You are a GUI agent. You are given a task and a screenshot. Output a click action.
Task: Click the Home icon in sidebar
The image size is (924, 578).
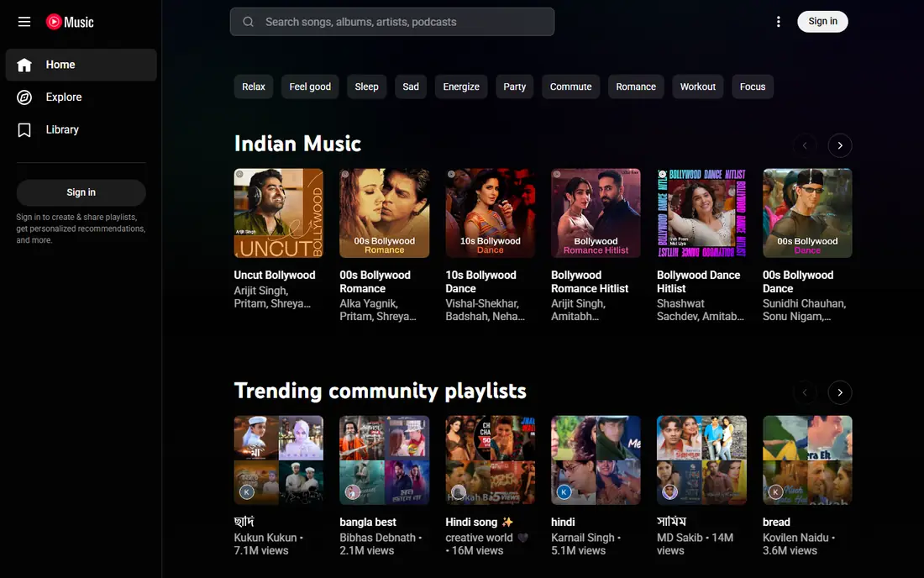coord(24,65)
